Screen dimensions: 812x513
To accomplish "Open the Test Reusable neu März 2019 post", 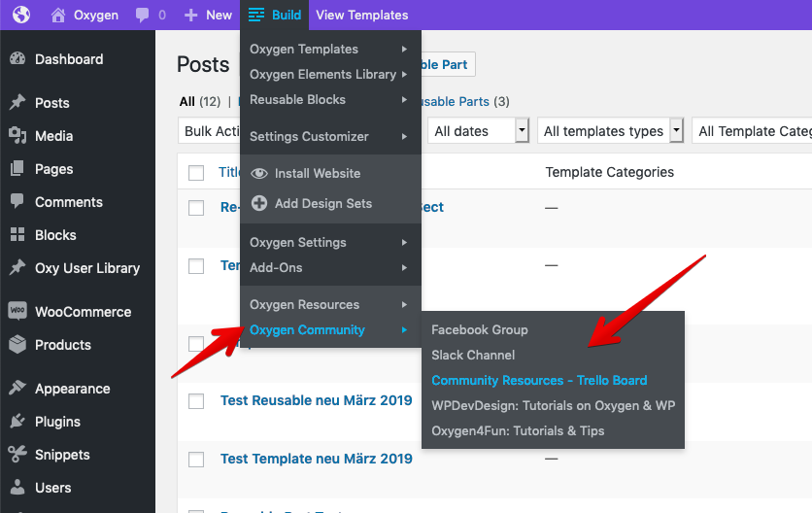I will [317, 400].
